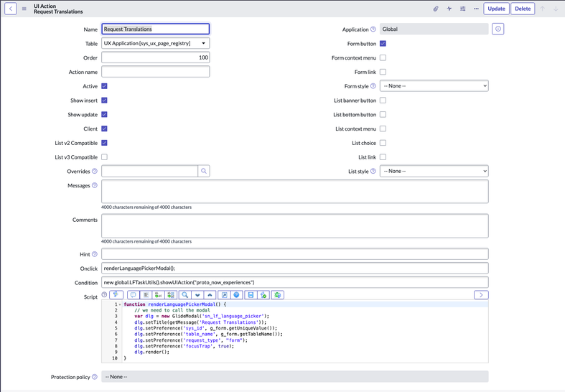Screen dimensions: 565x392
Task: Enable the List link checkbox
Action: pos(383,157)
